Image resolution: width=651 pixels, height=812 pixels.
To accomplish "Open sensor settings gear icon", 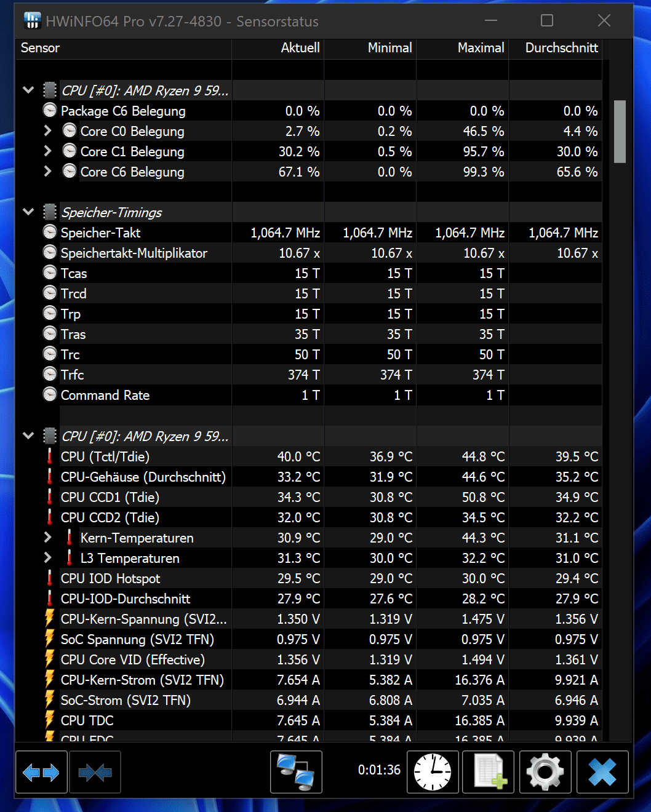I will click(x=545, y=772).
